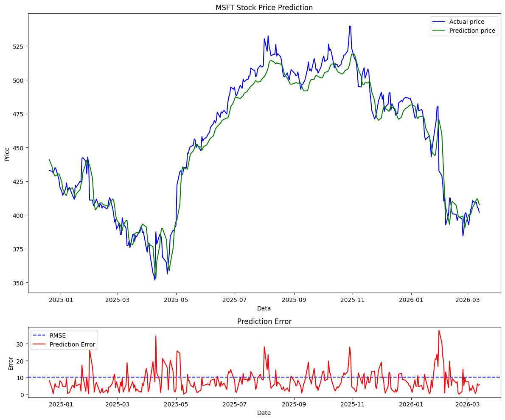
Task: Click the 'Data' x-axis label of price chart
Action: 264,308
